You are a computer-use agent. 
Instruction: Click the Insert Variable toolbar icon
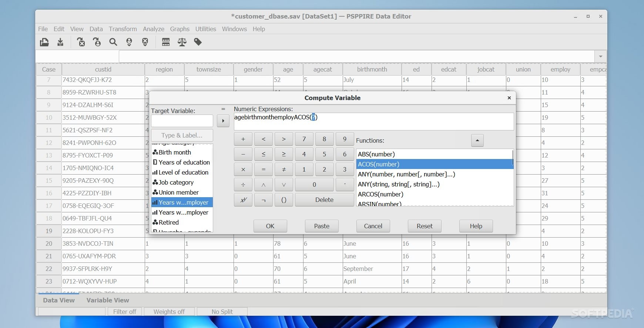[145, 42]
